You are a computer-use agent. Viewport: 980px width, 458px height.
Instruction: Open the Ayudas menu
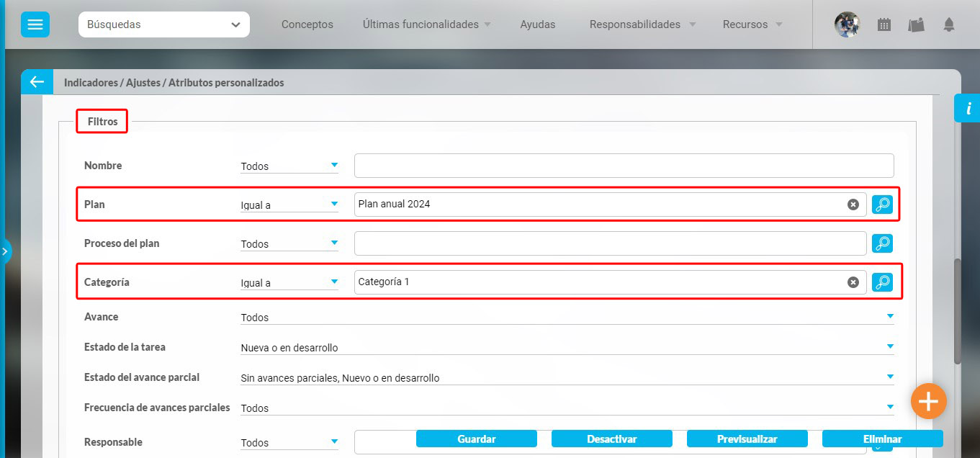pyautogui.click(x=538, y=24)
